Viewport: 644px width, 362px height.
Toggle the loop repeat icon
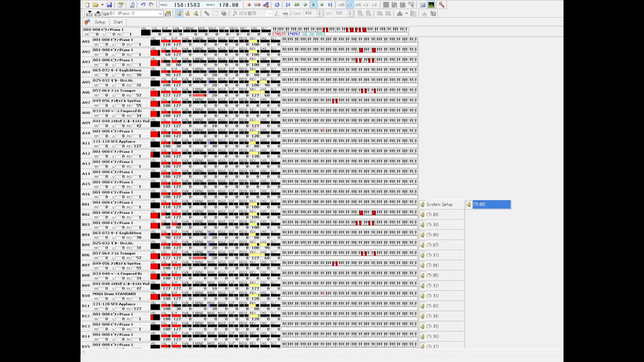(x=277, y=5)
